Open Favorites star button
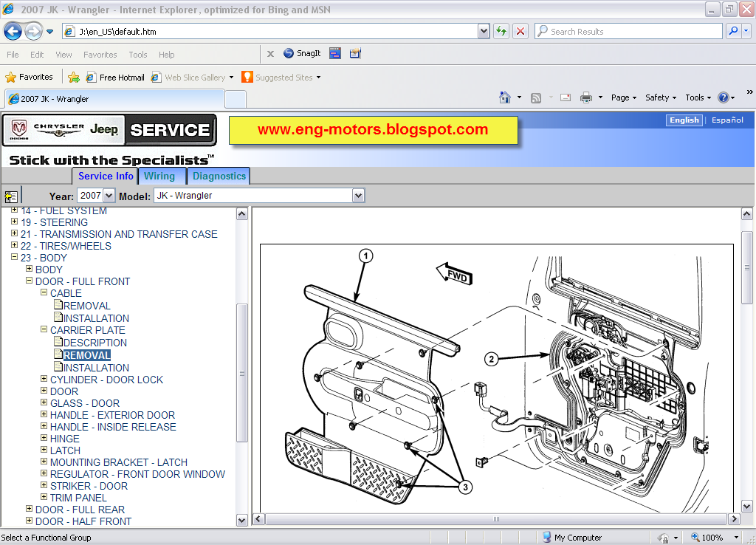Image resolution: width=756 pixels, height=545 pixels. click(x=29, y=77)
